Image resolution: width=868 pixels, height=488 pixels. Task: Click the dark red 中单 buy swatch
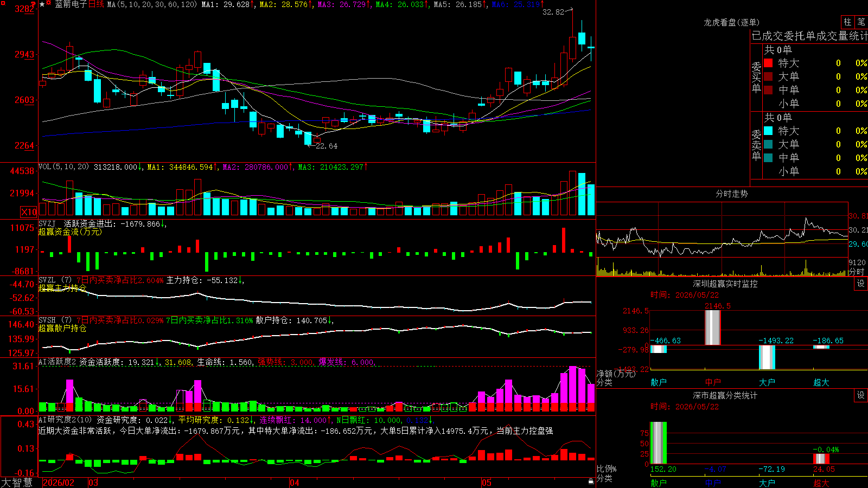pos(768,89)
